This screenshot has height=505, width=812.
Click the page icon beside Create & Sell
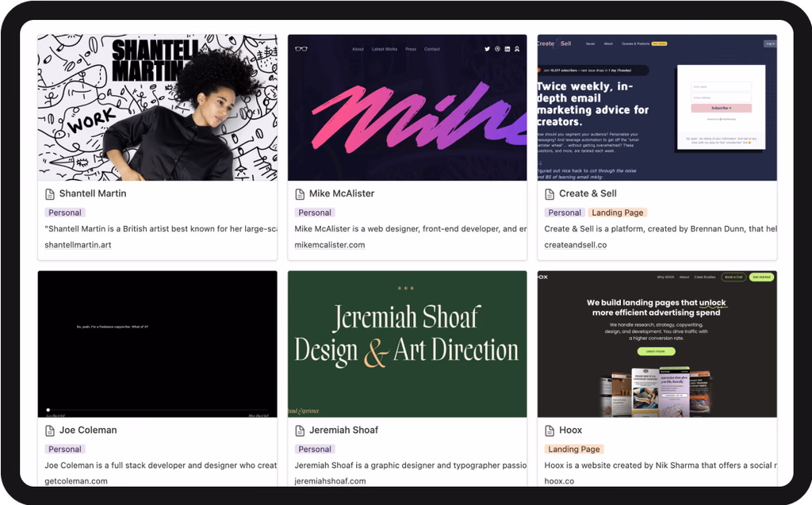(550, 194)
